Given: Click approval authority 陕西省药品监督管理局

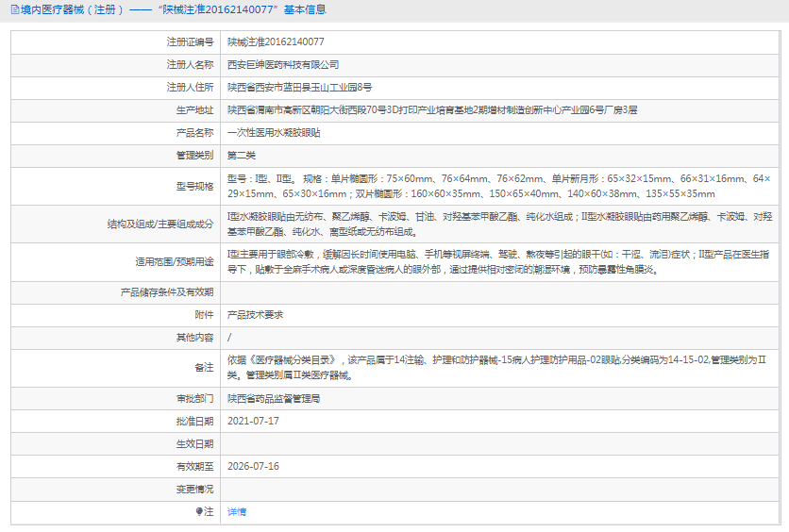Looking at the screenshot, I should pyautogui.click(x=274, y=398).
